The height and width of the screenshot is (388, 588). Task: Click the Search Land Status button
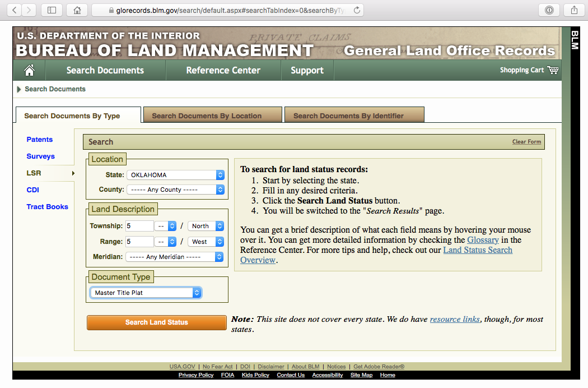tap(157, 322)
